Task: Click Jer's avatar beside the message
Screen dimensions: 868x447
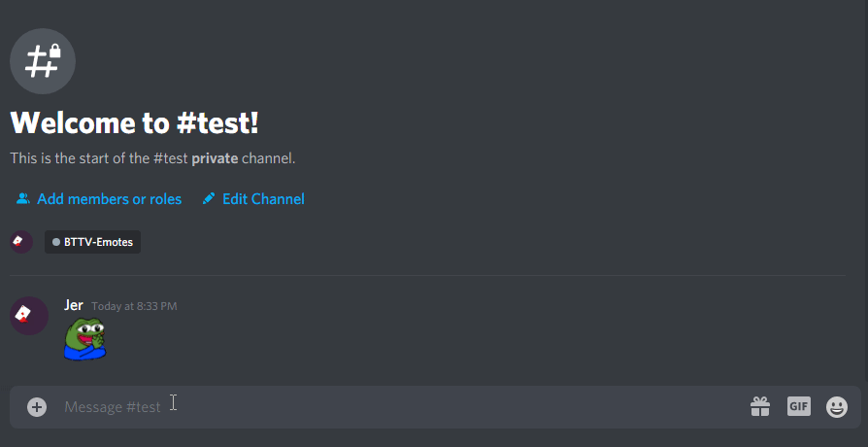Action: coord(29,316)
